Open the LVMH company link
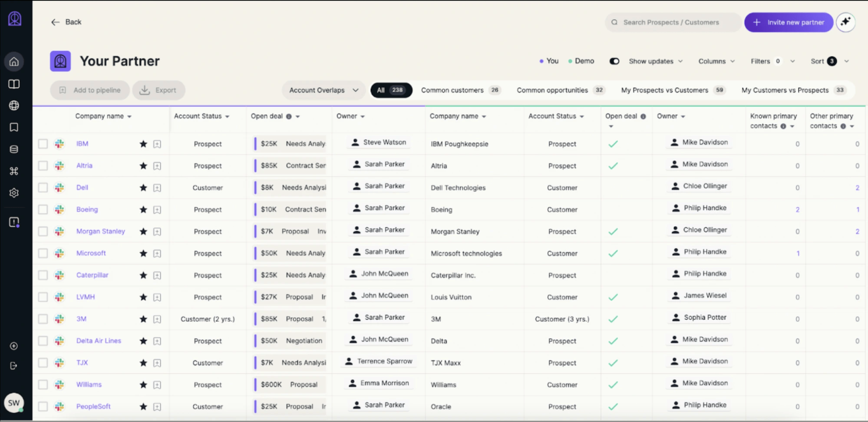The width and height of the screenshot is (868, 422). 86,297
